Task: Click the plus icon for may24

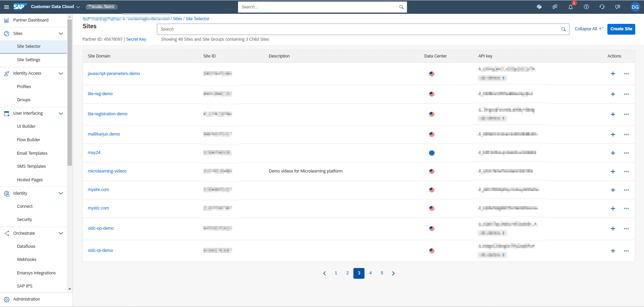Action: click(x=613, y=153)
